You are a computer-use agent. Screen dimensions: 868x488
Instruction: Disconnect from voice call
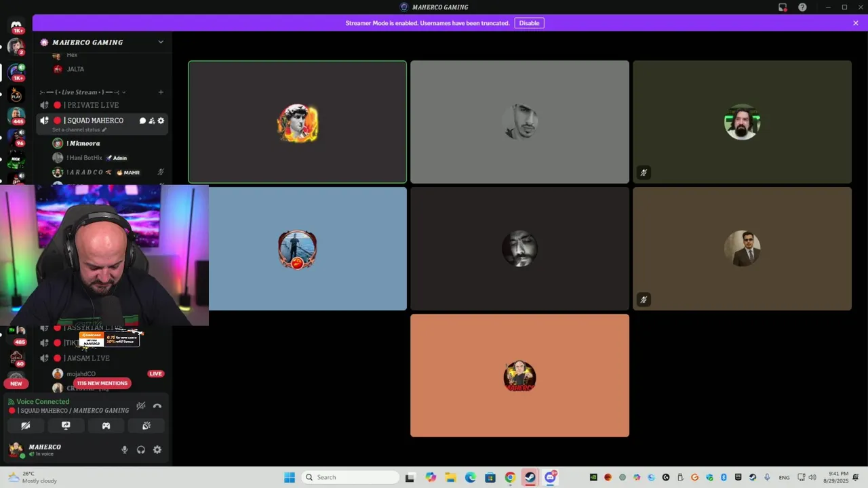pyautogui.click(x=157, y=406)
